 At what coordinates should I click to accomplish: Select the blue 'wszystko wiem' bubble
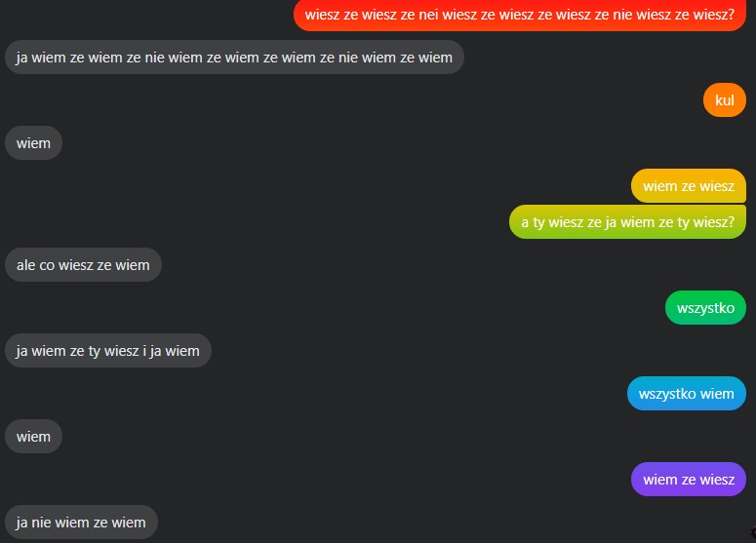[x=687, y=394]
